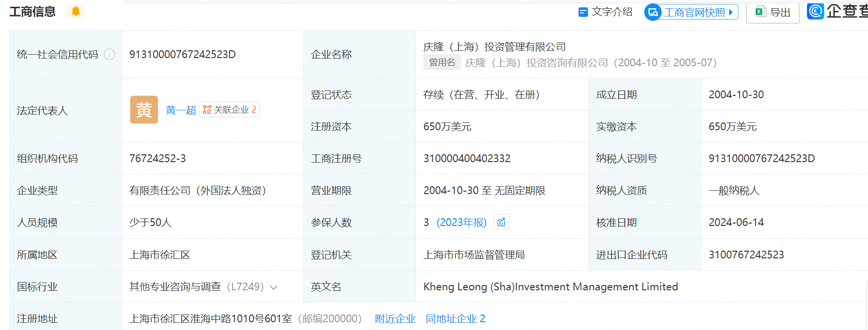Click the info icon beside 统一社会信用代码
The image size is (868, 330).
point(110,54)
